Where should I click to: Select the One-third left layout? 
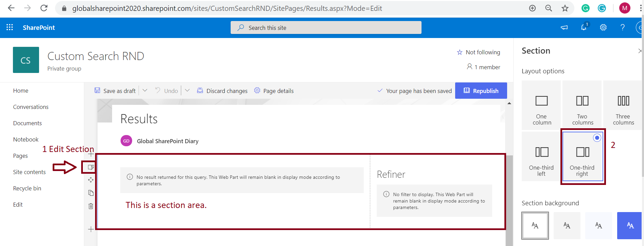541,156
